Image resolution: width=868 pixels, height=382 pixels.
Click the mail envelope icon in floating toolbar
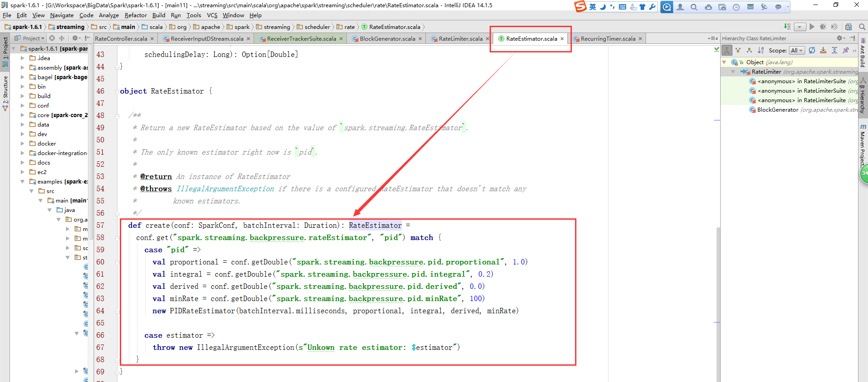(750, 7)
